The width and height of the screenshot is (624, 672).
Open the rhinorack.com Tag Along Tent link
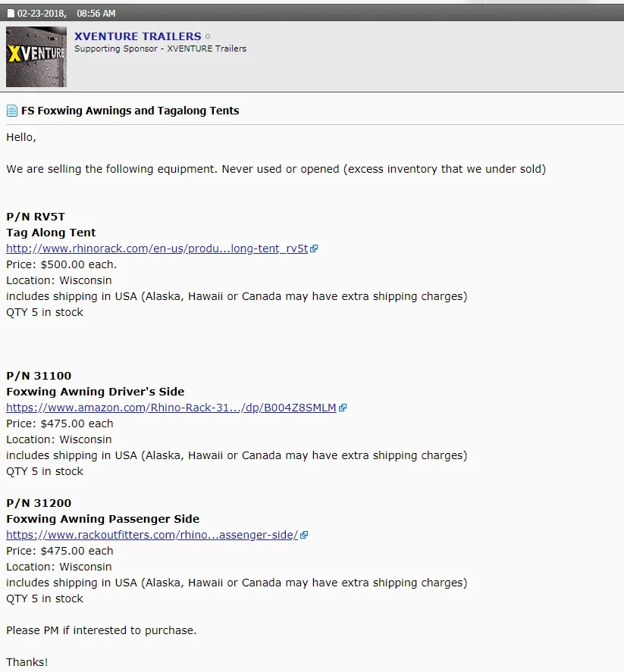pyautogui.click(x=157, y=248)
